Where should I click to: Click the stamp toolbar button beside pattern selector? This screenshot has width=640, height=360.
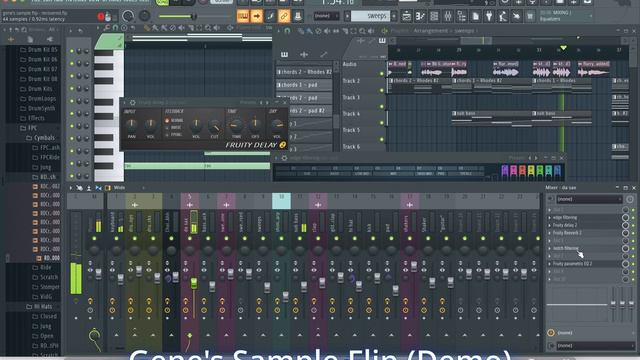(x=298, y=16)
